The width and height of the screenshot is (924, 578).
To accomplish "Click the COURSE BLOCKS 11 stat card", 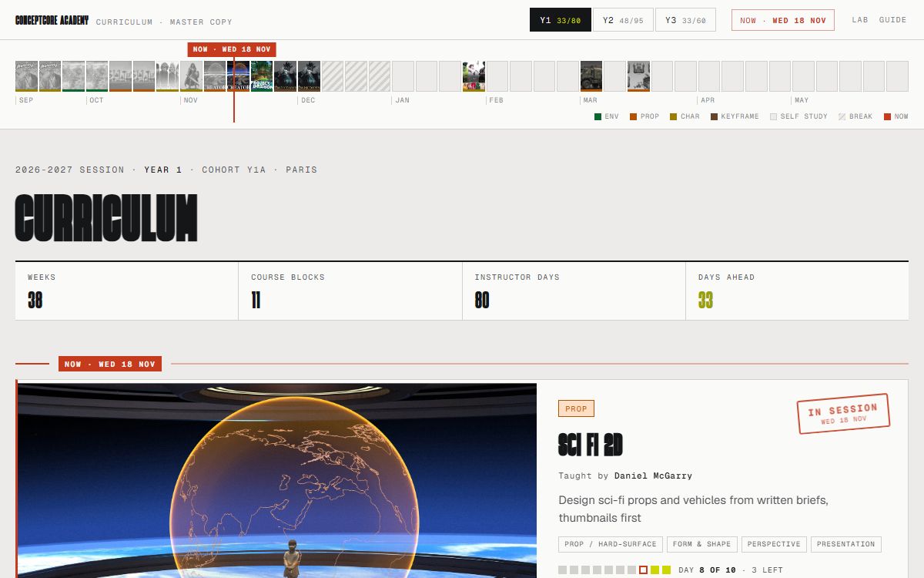I will pyautogui.click(x=350, y=291).
